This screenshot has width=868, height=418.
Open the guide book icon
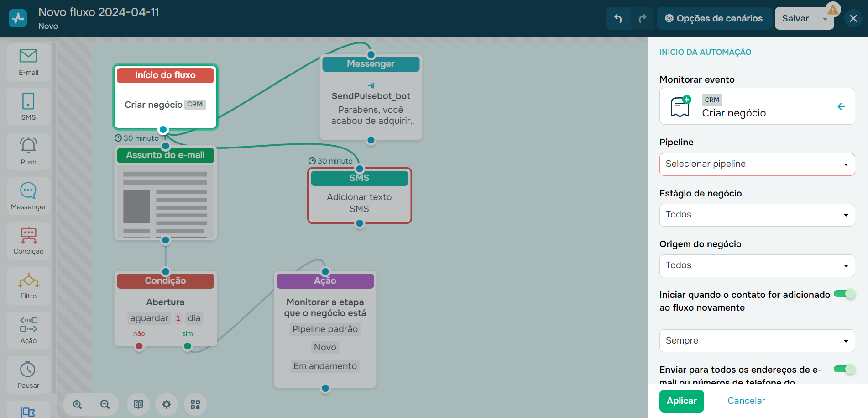[138, 404]
